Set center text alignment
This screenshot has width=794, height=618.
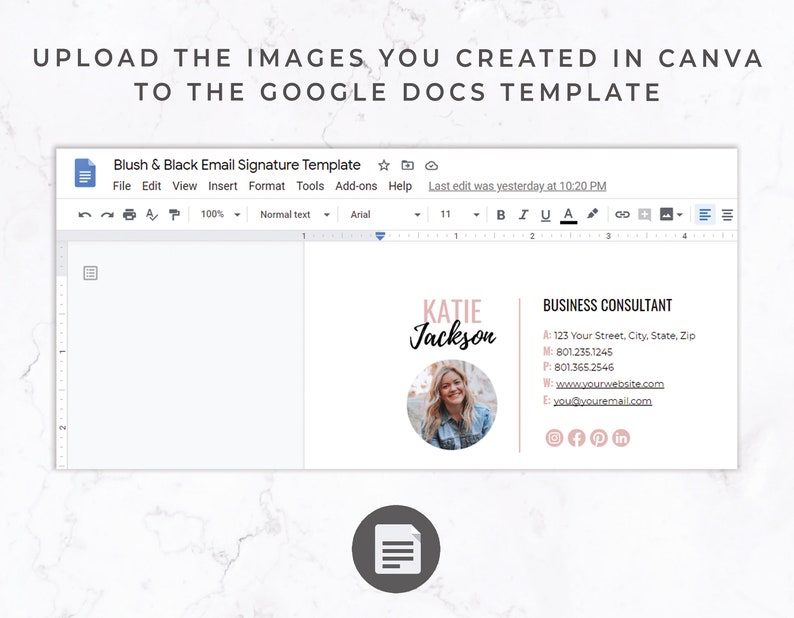point(727,215)
